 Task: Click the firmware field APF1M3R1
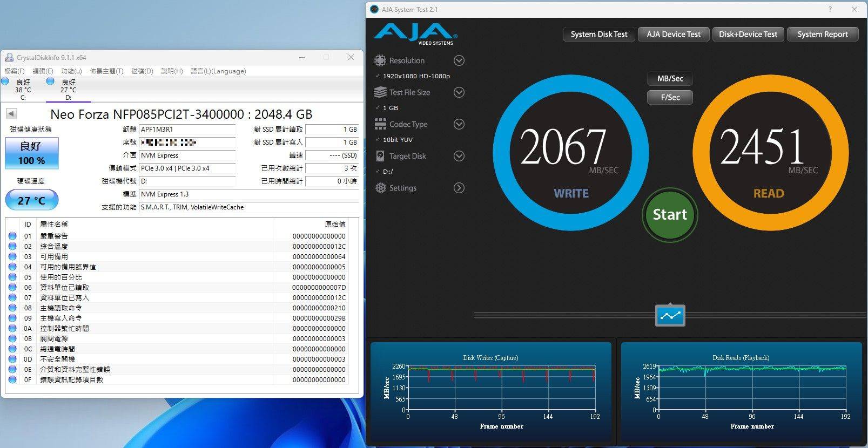[187, 130]
